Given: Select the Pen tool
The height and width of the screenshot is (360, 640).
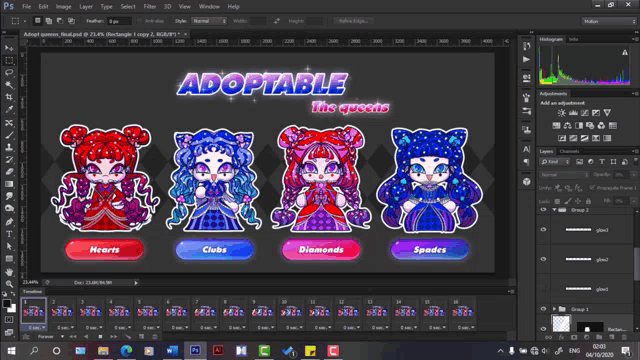Looking at the screenshot, I should 9,222.
